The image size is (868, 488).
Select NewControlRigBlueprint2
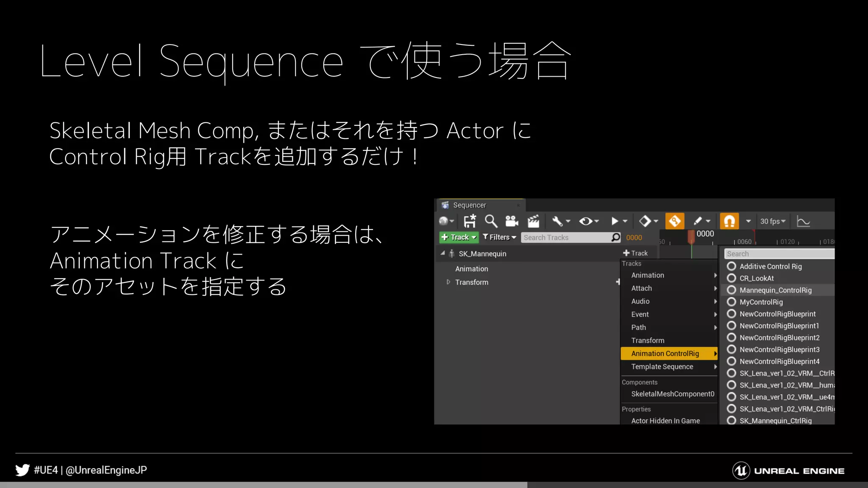[x=778, y=338]
